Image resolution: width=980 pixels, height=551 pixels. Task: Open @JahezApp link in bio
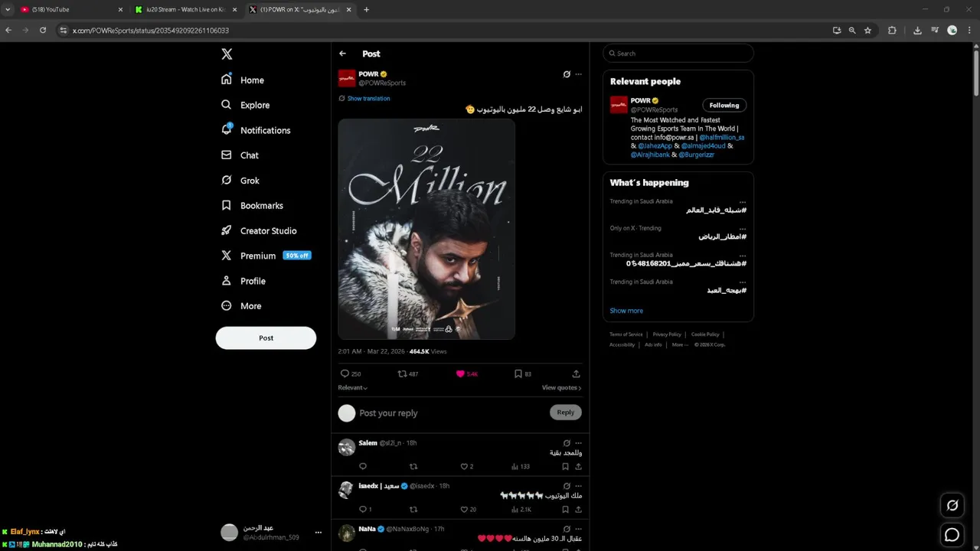coord(655,146)
